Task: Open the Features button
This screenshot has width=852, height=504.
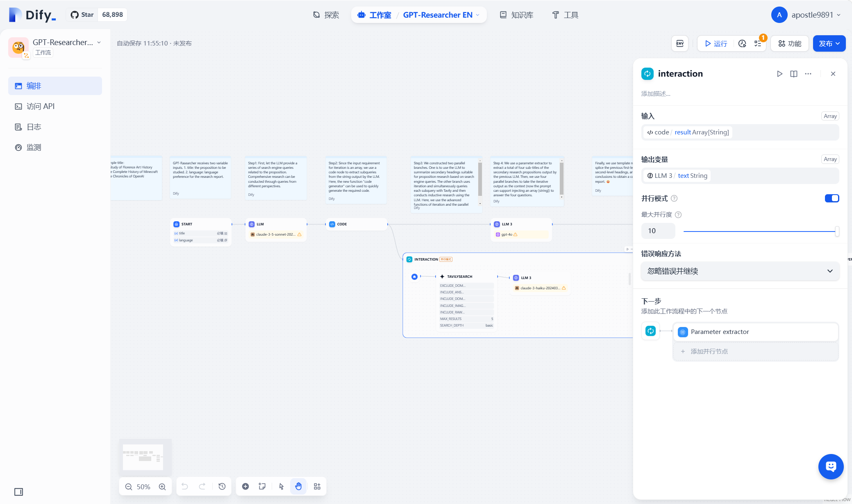Action: click(x=790, y=43)
